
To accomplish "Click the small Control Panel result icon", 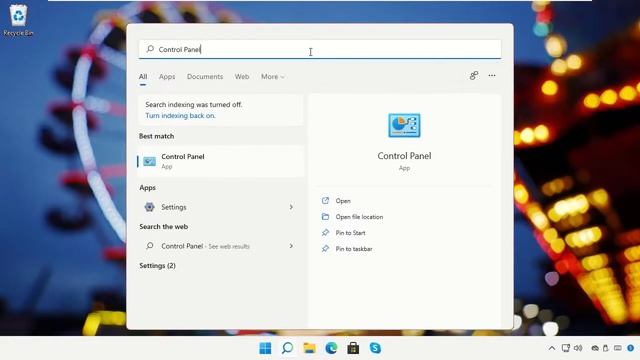I will (x=149, y=162).
